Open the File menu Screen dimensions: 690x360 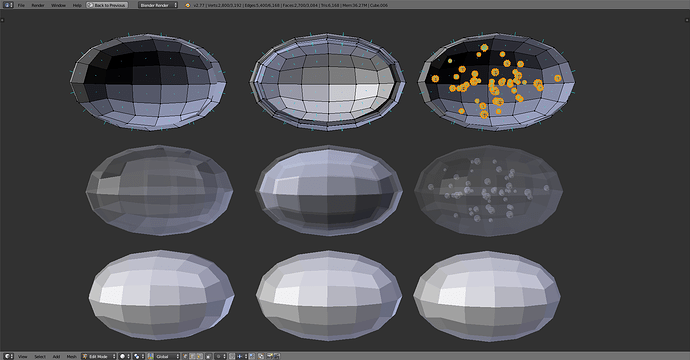tap(21, 5)
